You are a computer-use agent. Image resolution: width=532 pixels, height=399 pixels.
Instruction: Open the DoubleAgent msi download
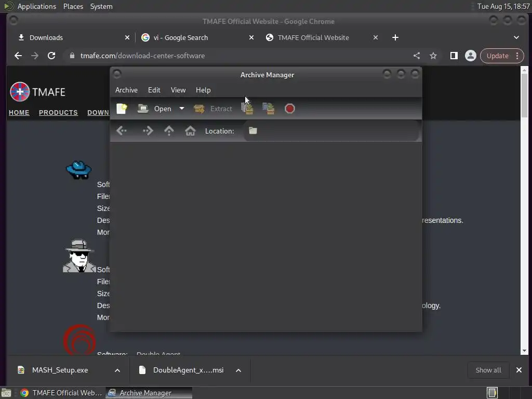pyautogui.click(x=188, y=370)
